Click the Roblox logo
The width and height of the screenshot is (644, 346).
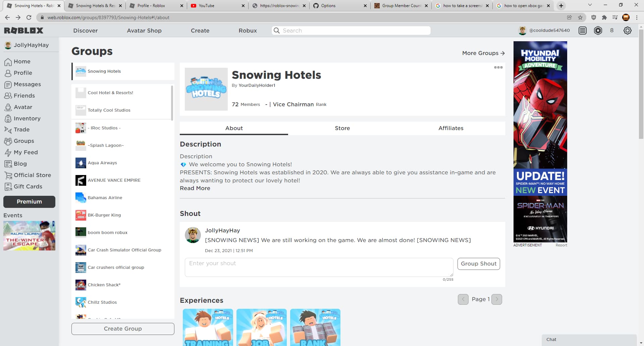click(23, 31)
